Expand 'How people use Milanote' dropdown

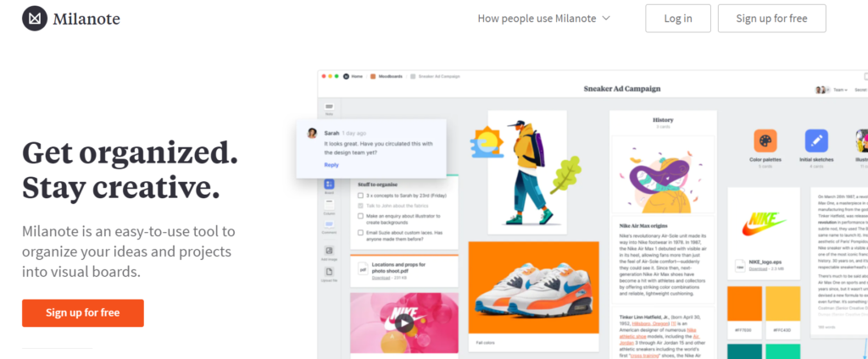(543, 19)
